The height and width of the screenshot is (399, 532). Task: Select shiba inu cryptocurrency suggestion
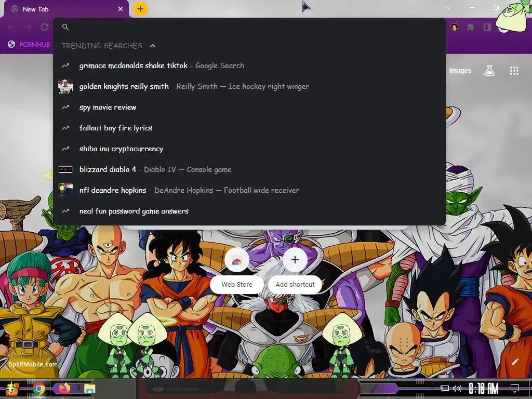click(249, 149)
